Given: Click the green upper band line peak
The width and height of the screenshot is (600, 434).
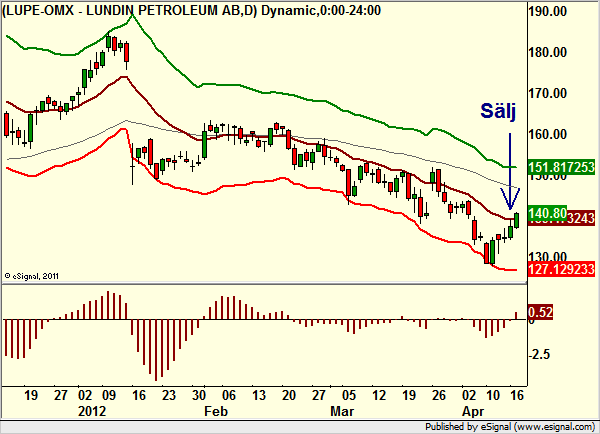Looking at the screenshot, I should click(132, 16).
